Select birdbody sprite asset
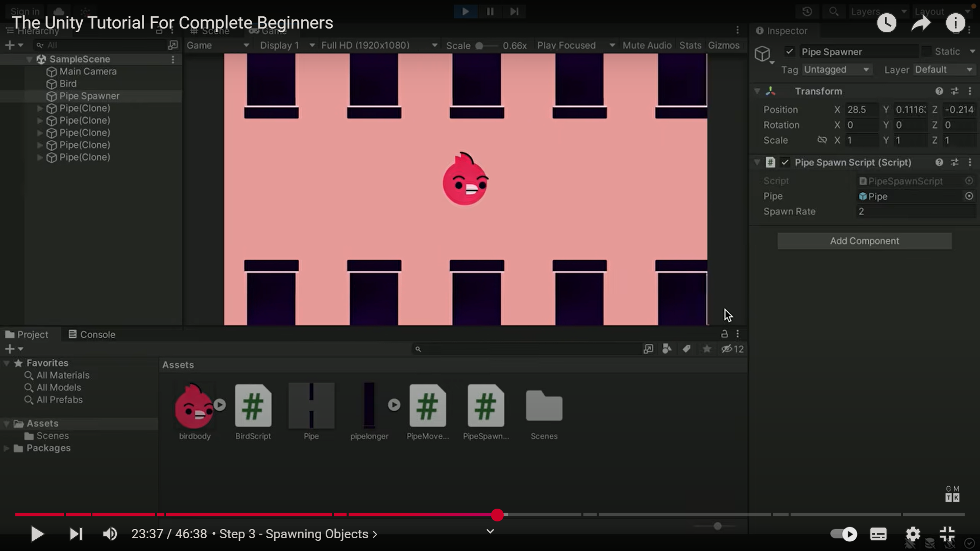The image size is (980, 551). click(194, 411)
